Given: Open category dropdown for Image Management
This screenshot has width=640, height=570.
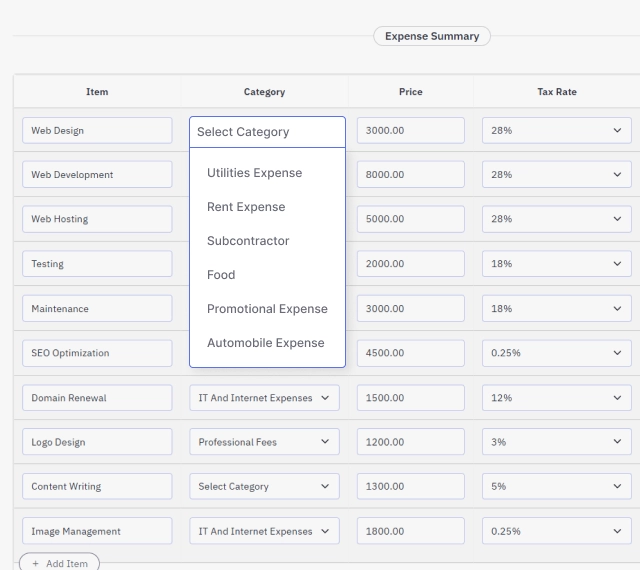Looking at the screenshot, I should pyautogui.click(x=264, y=531).
